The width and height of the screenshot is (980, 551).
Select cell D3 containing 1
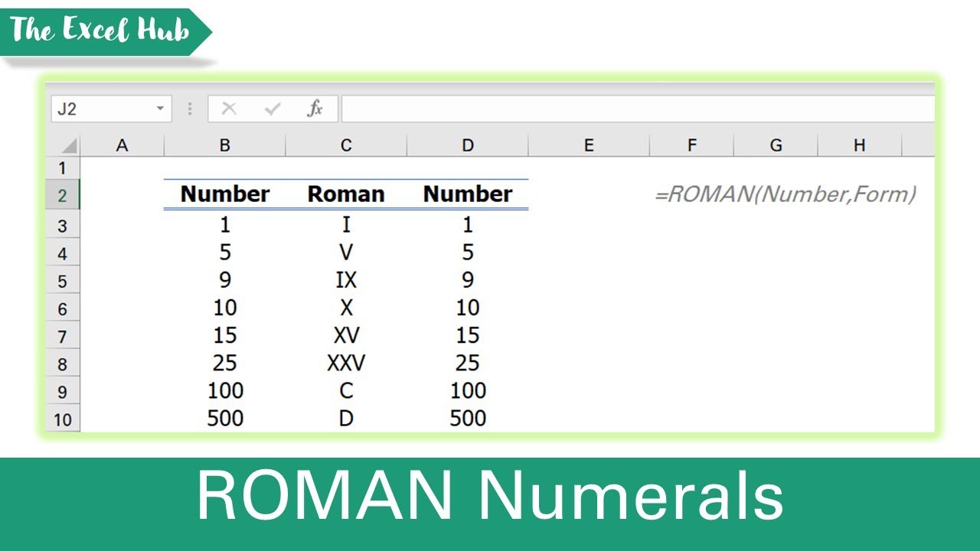click(x=468, y=225)
